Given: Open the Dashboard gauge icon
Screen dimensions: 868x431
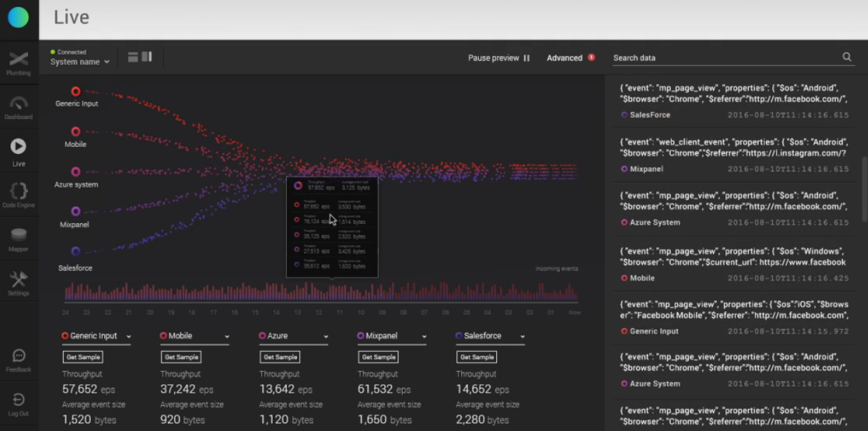Looking at the screenshot, I should 19,103.
